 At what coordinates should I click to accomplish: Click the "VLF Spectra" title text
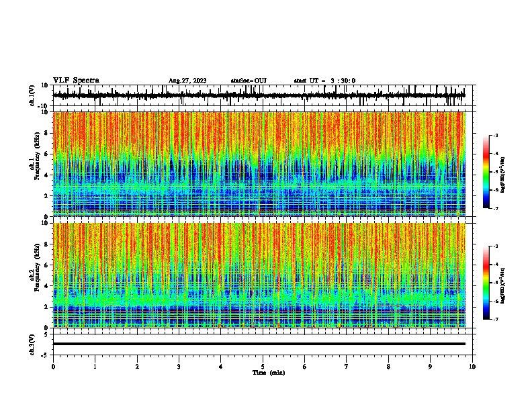pyautogui.click(x=76, y=81)
